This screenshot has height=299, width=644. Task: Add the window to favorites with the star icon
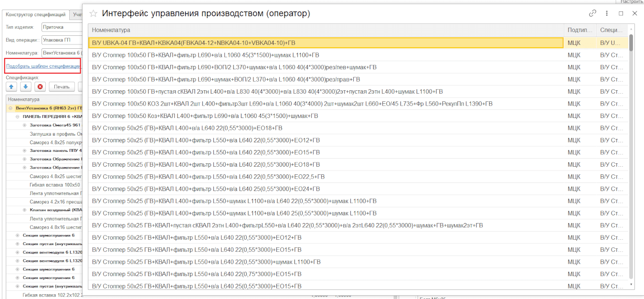point(94,13)
